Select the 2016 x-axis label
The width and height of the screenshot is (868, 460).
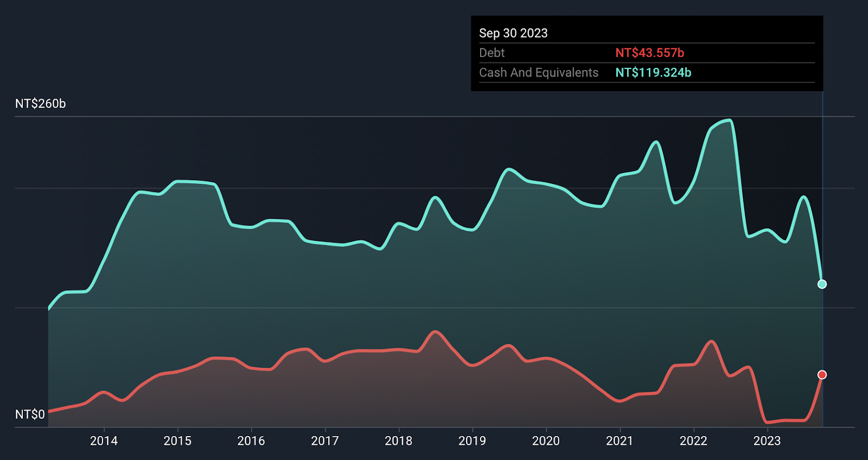pos(251,441)
